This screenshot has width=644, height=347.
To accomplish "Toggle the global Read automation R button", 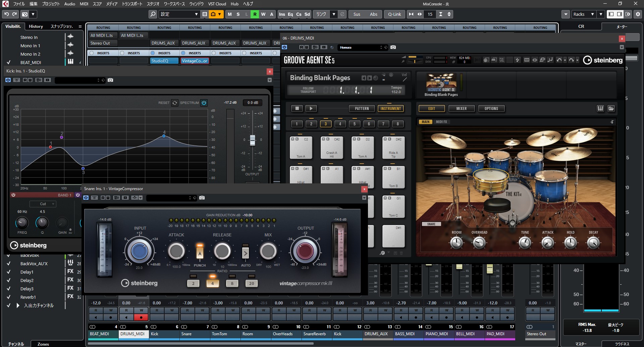I will (x=255, y=14).
